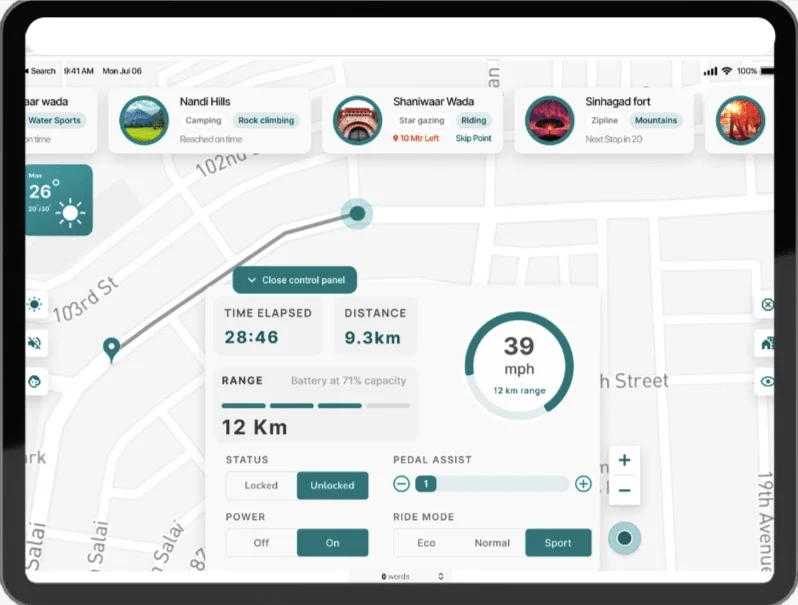Switch power to Off

coord(261,543)
